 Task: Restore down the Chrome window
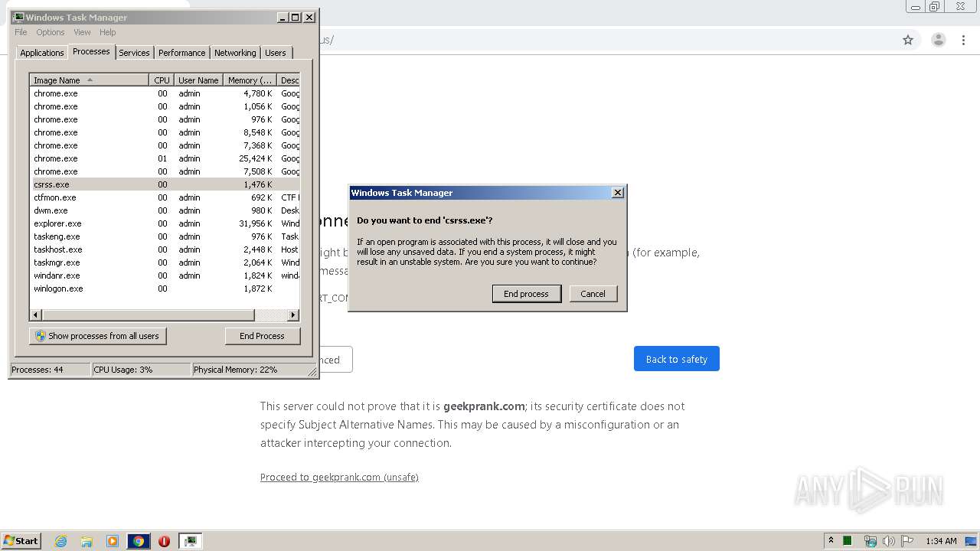tap(934, 7)
